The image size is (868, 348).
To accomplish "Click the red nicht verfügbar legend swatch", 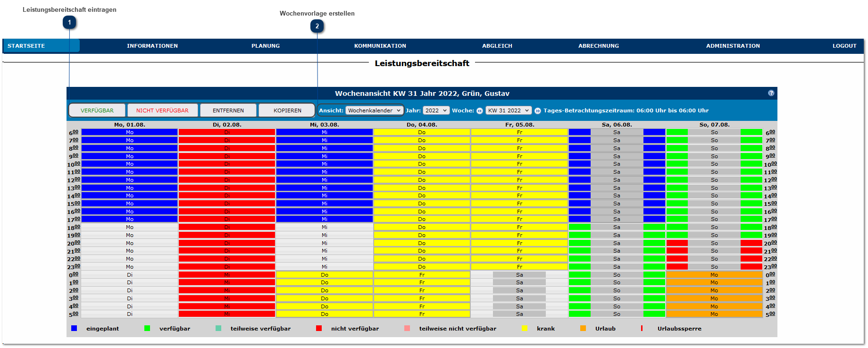I will pyautogui.click(x=319, y=328).
